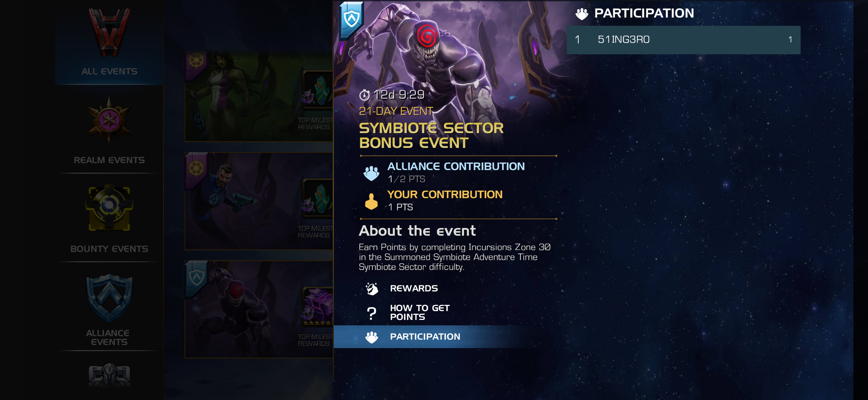Image resolution: width=868 pixels, height=400 pixels.
Task: Select player 51ING3RO in participation list
Action: [683, 40]
